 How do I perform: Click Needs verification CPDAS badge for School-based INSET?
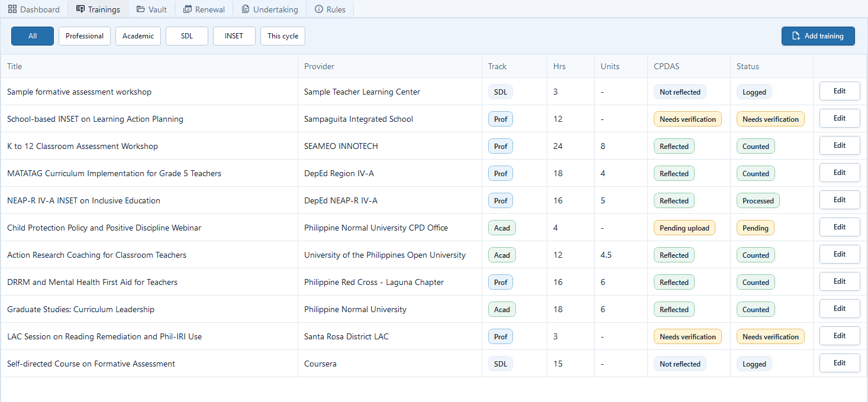point(688,119)
